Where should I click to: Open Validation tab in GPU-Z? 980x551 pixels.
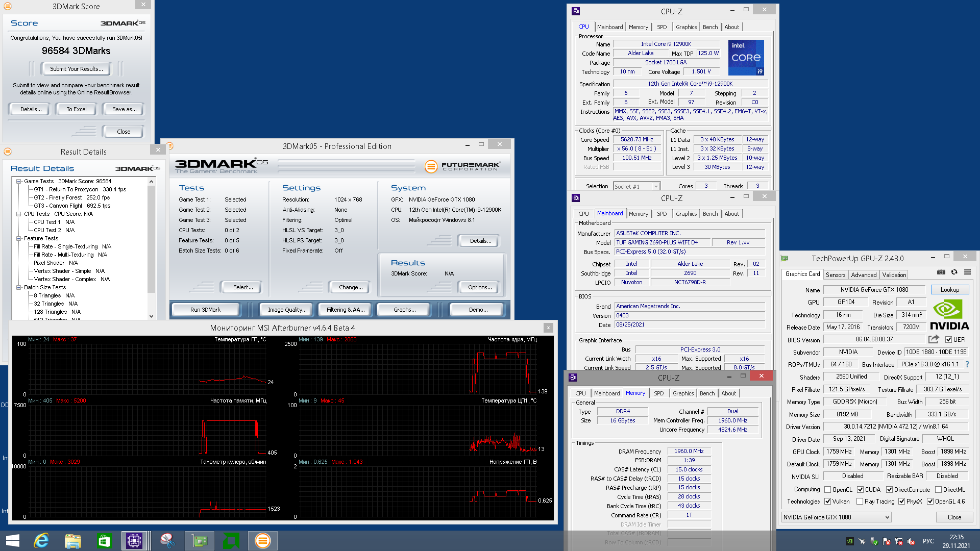(x=894, y=274)
